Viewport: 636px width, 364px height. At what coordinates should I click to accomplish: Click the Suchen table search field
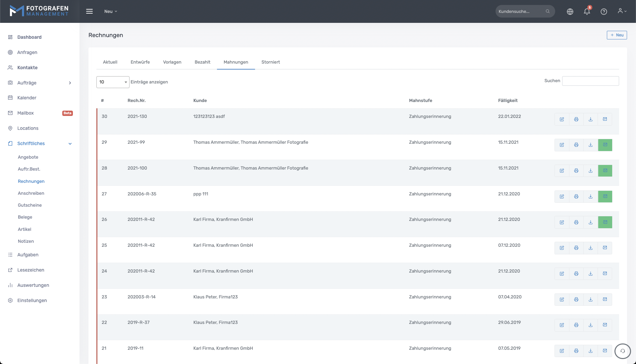pyautogui.click(x=590, y=81)
